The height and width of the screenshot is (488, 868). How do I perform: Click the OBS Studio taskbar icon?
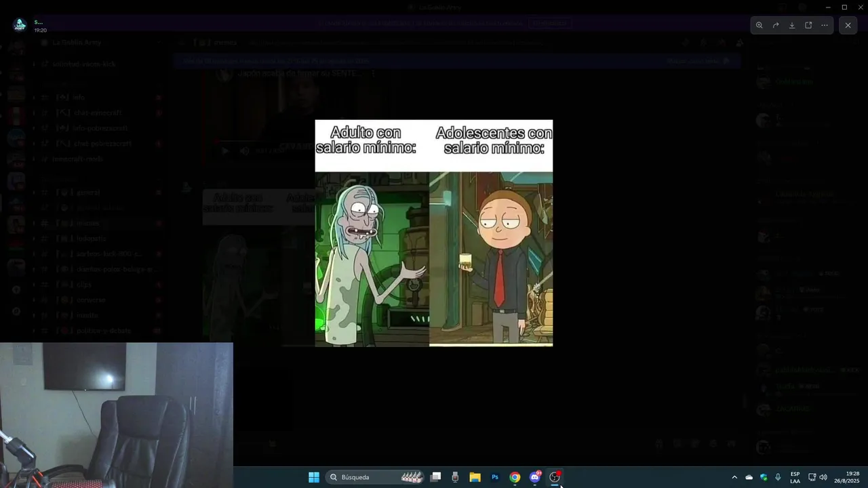pyautogui.click(x=555, y=477)
